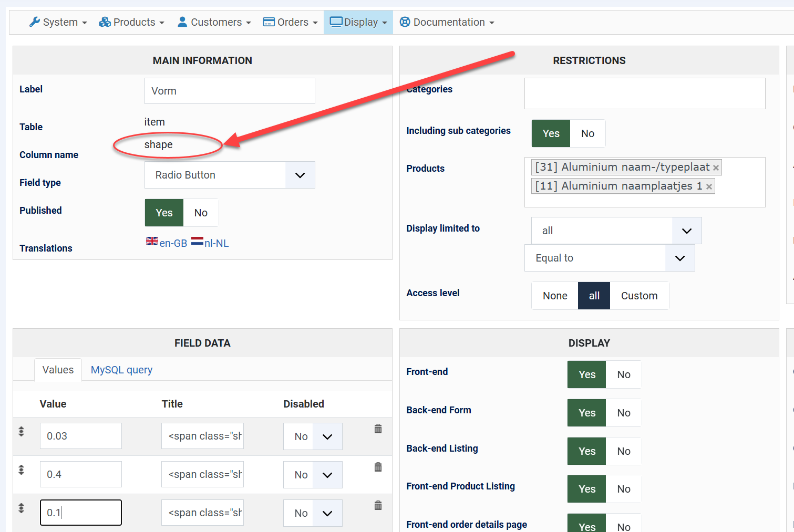Click trash icon for 0.4 row
Screen dimensions: 794x532
tap(378, 467)
